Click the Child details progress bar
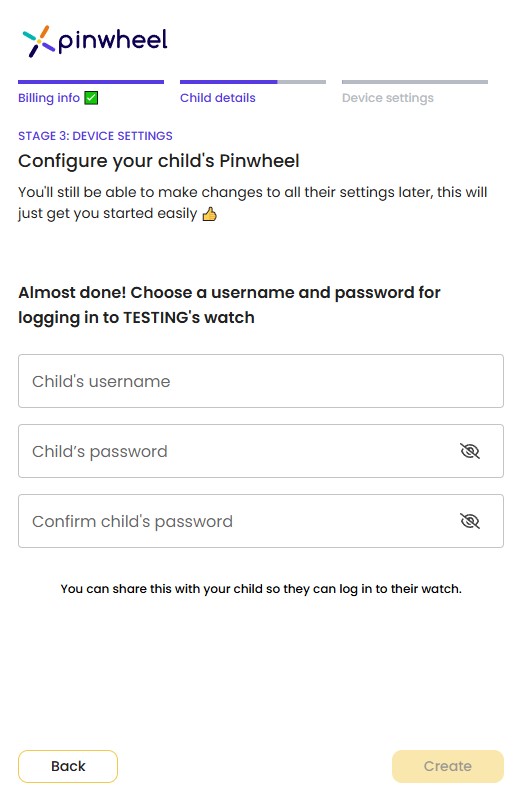Image resolution: width=529 pixels, height=803 pixels. 252,82
